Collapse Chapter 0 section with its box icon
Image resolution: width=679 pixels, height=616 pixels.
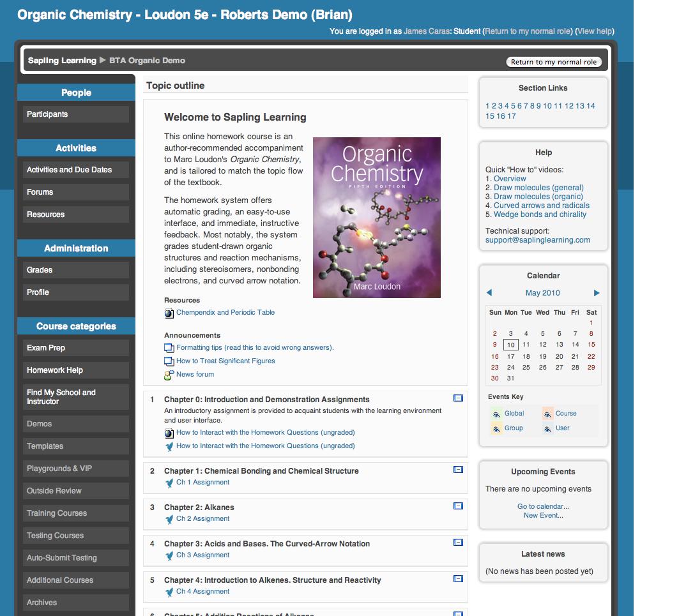coord(458,398)
